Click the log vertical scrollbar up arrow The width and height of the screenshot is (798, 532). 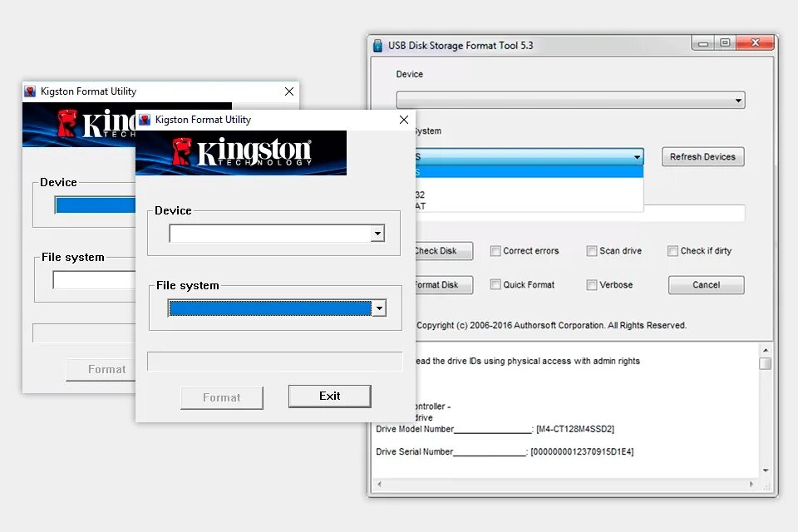[x=766, y=350]
